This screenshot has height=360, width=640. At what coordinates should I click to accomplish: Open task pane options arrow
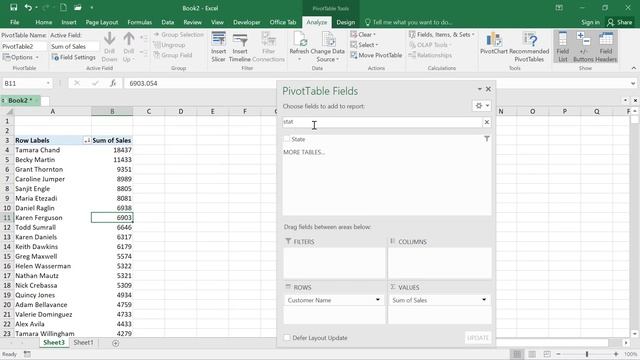480,89
